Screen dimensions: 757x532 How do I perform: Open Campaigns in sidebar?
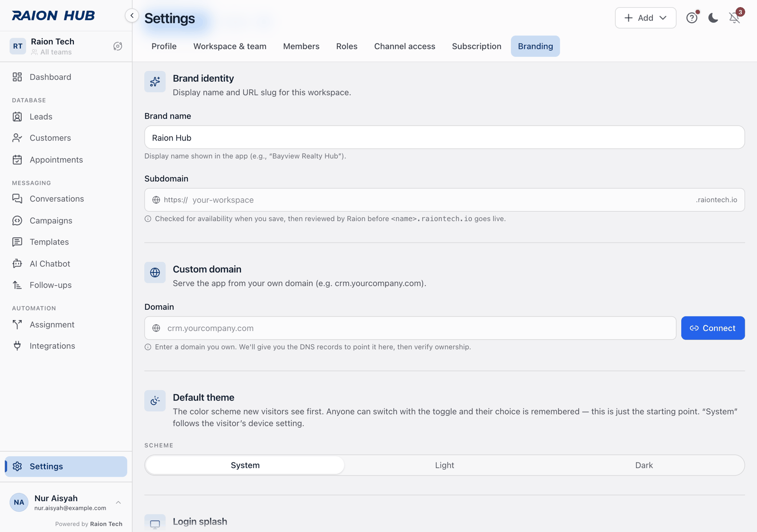pyautogui.click(x=66, y=221)
